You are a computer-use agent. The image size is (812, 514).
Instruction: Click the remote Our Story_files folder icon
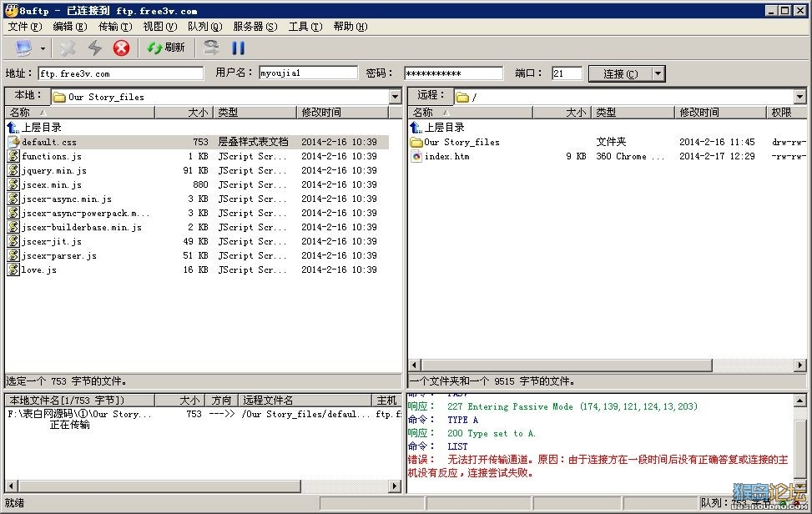(416, 142)
